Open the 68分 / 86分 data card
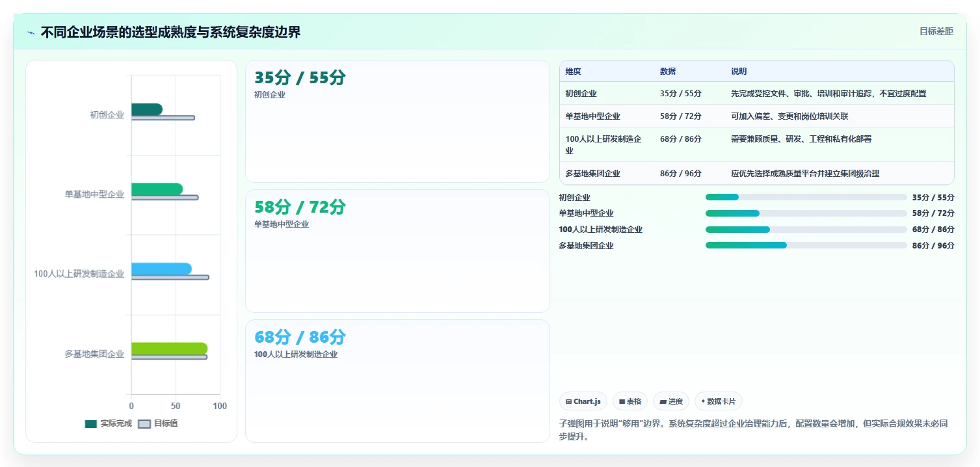Screen dimensions: 980x467 click(x=397, y=381)
